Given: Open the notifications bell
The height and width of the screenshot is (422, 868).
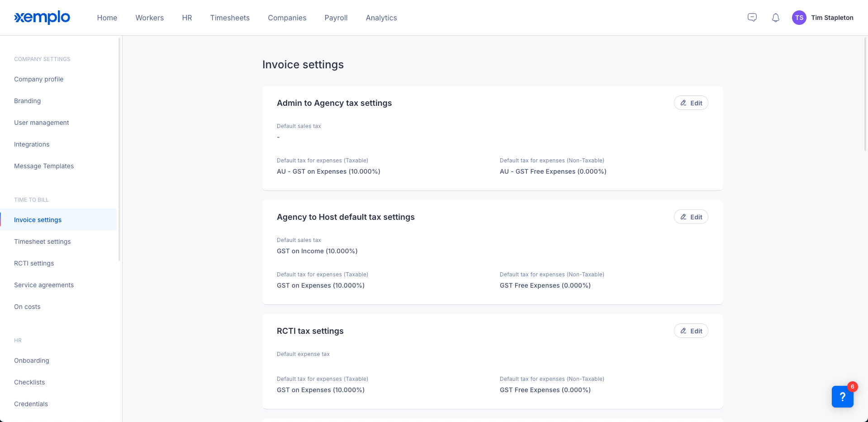Looking at the screenshot, I should coord(775,18).
